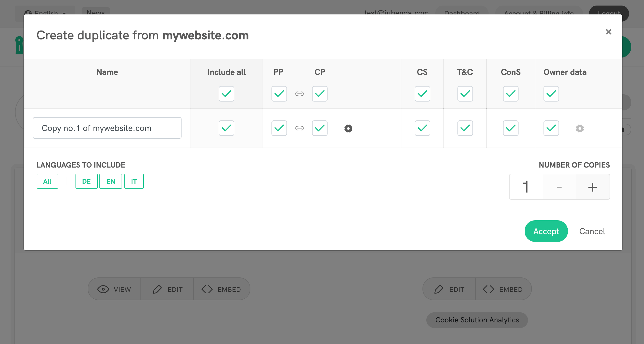Cancel the duplication
The image size is (644, 344).
[x=592, y=231]
